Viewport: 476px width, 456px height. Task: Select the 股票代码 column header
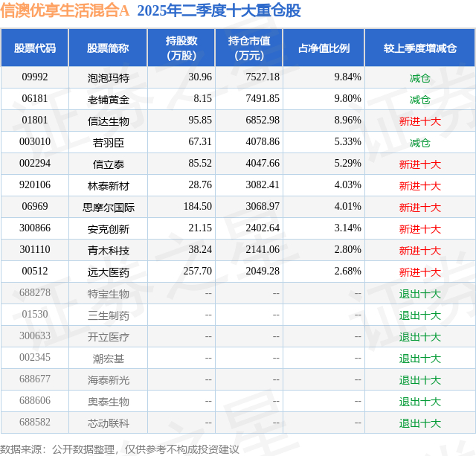click(x=35, y=48)
